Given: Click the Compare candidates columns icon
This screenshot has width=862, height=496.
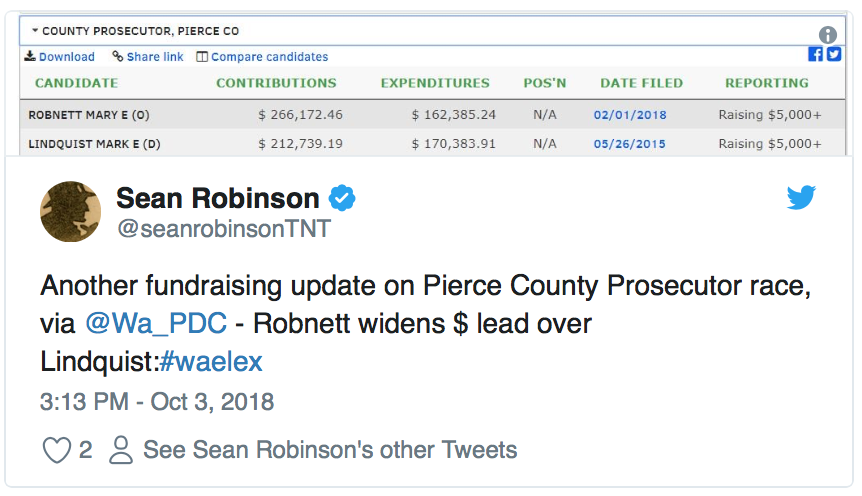Looking at the screenshot, I should tap(202, 57).
